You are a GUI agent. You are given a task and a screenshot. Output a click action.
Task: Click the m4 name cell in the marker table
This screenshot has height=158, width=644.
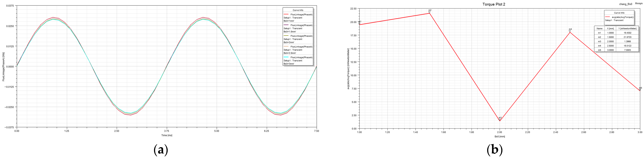(x=600, y=46)
